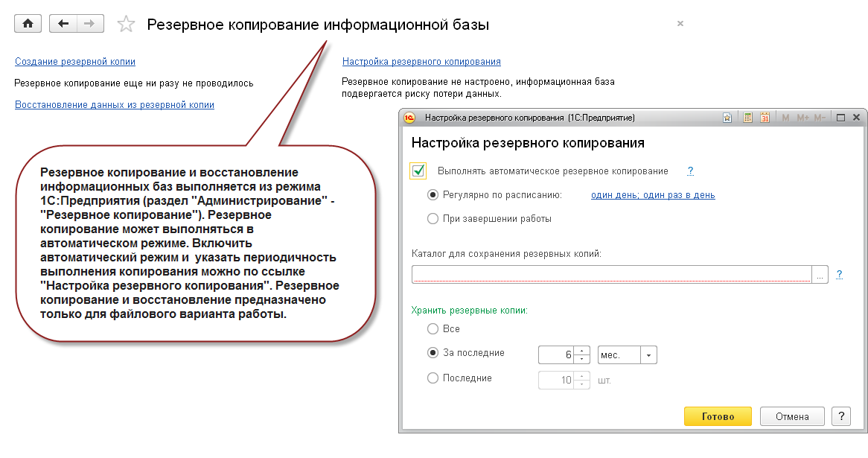868x458 pixels.
Task: Browse for backup catalog with ellipsis button
Action: (x=820, y=274)
